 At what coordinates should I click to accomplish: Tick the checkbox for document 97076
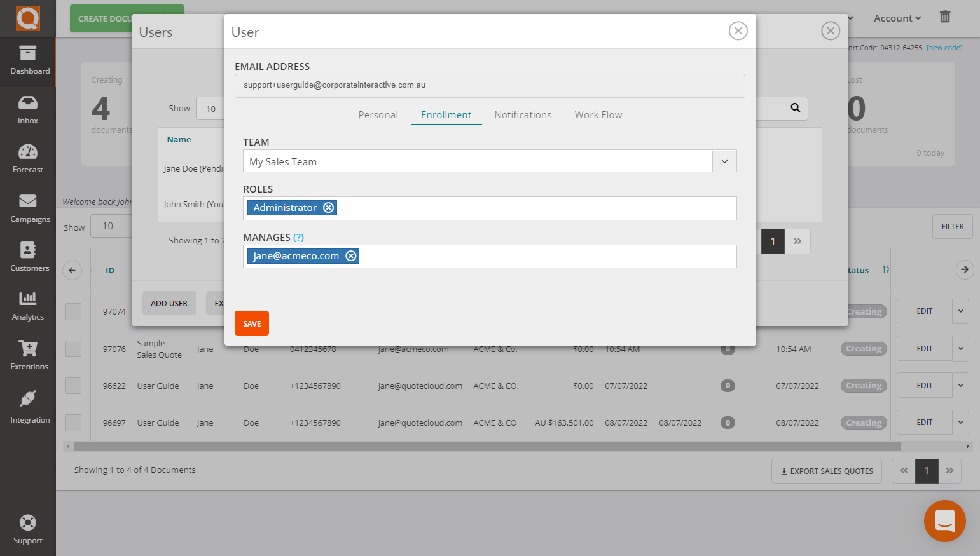73,349
